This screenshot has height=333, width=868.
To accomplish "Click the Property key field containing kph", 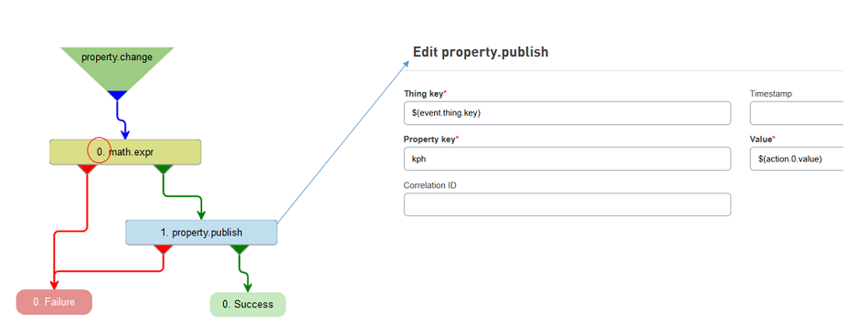I will point(566,159).
